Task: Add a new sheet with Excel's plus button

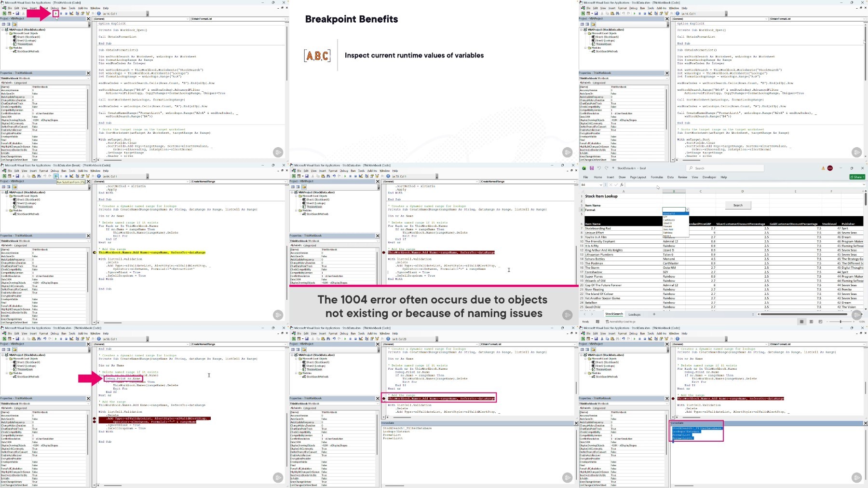Action: pos(654,314)
